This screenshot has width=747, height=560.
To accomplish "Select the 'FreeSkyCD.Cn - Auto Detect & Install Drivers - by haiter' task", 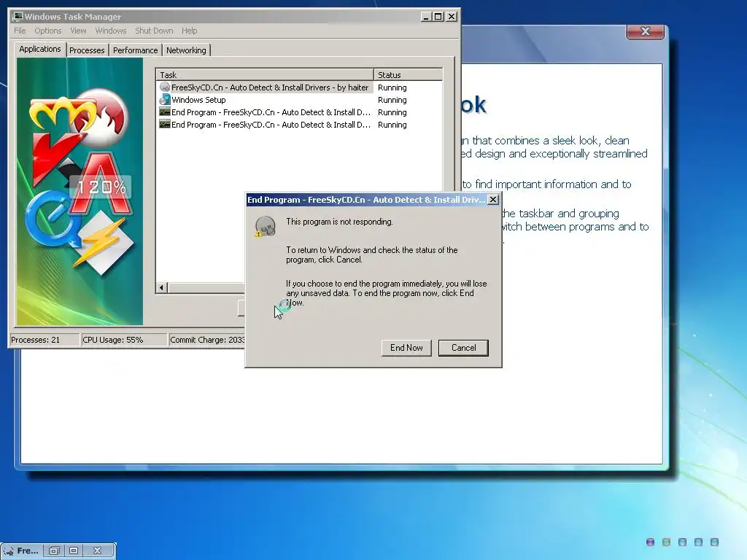I will click(264, 87).
